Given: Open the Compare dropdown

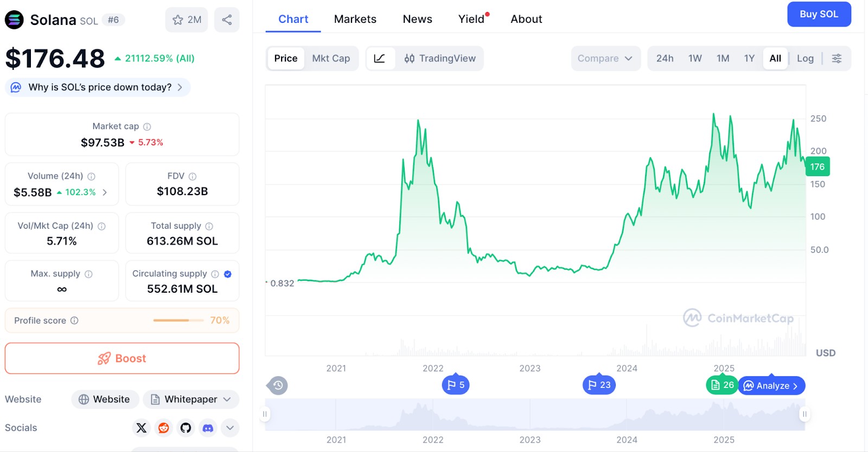Looking at the screenshot, I should [605, 59].
